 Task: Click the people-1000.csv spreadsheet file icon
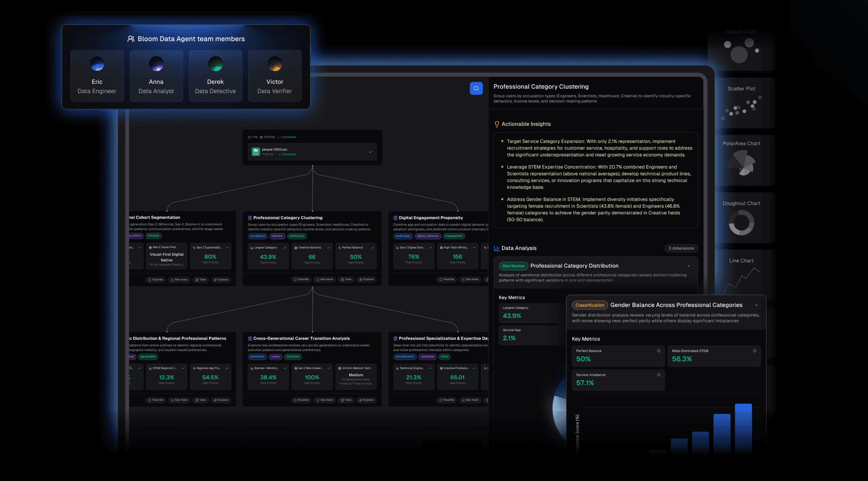256,152
